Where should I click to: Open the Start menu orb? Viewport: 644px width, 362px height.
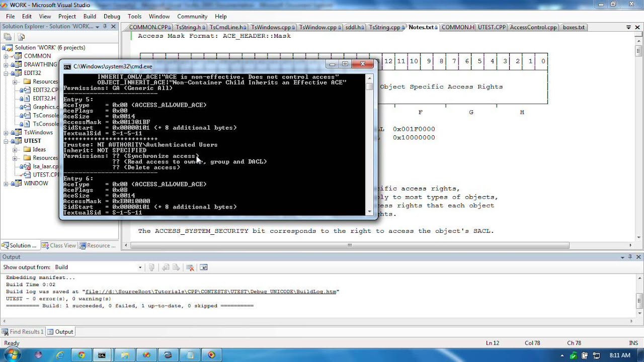(x=12, y=355)
